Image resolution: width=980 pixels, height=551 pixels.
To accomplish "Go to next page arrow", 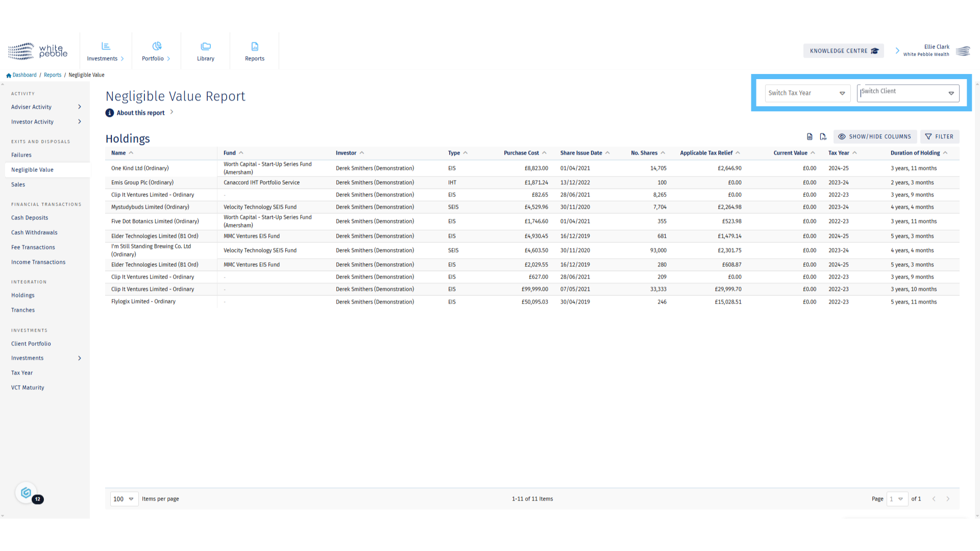I will point(948,499).
